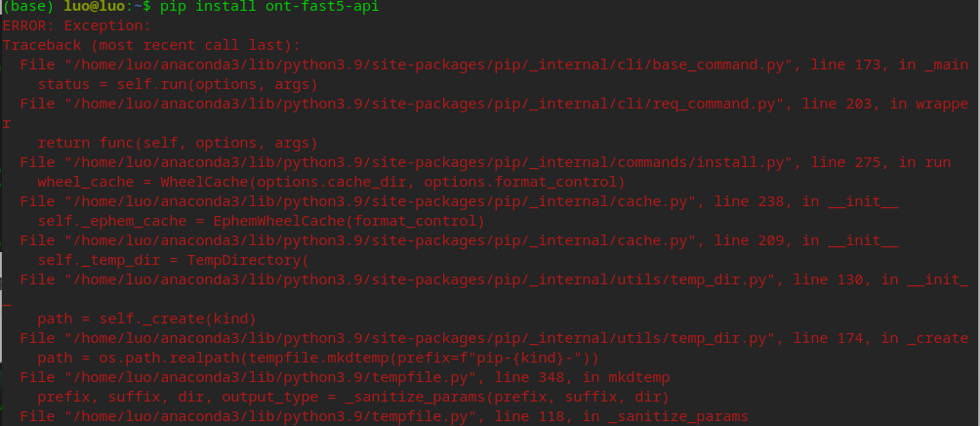
Task: Open the temp_dir.py path at line 130
Action: click(x=418, y=279)
